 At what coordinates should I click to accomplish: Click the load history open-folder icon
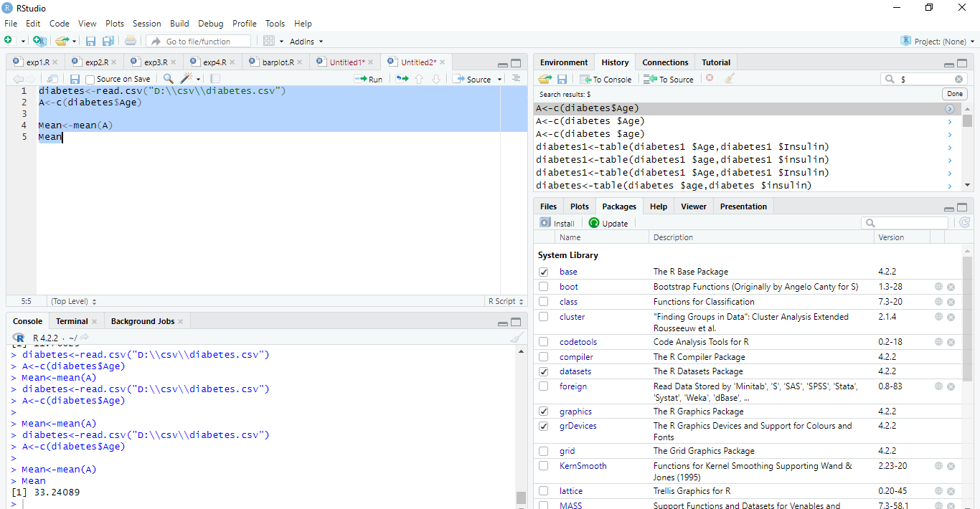pyautogui.click(x=545, y=79)
